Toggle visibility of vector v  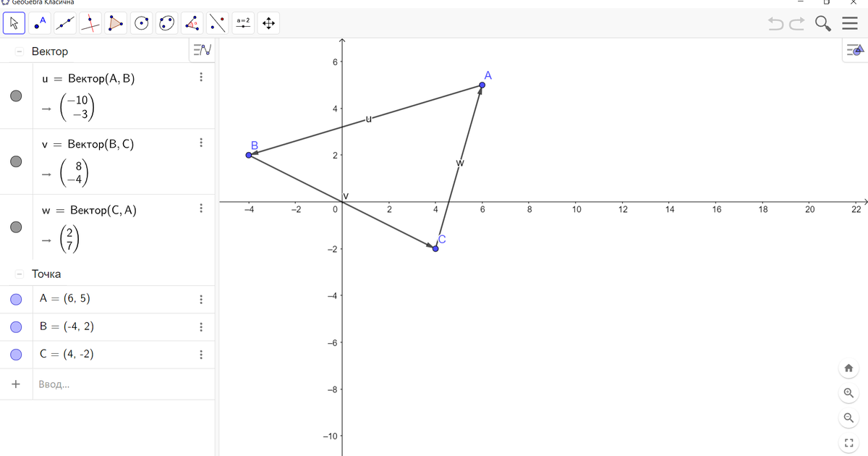[x=16, y=161]
